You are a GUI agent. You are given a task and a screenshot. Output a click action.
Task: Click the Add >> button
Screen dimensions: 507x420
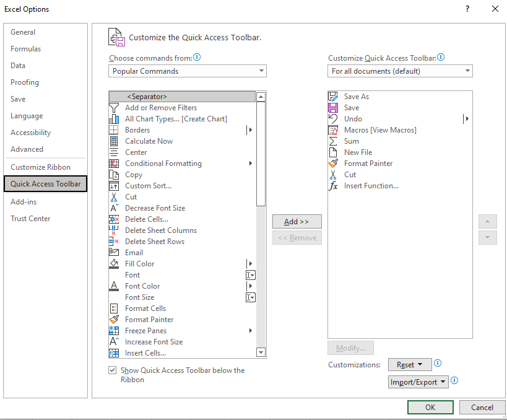(x=297, y=222)
